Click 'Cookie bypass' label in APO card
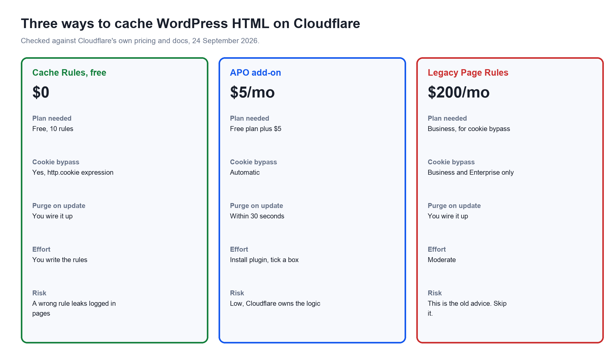Viewport: 614px width, 364px height. click(253, 162)
